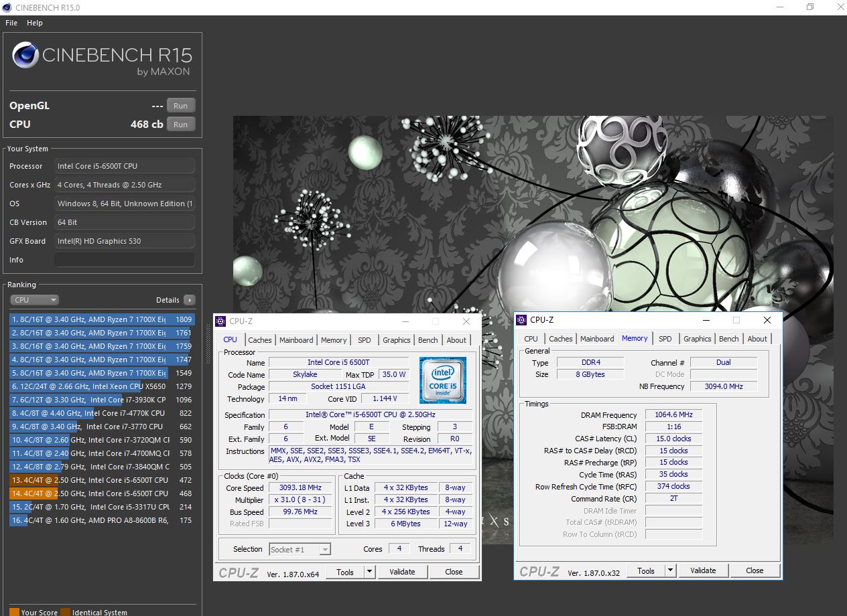
Task: Run the OpenGL benchmark
Action: [x=181, y=106]
